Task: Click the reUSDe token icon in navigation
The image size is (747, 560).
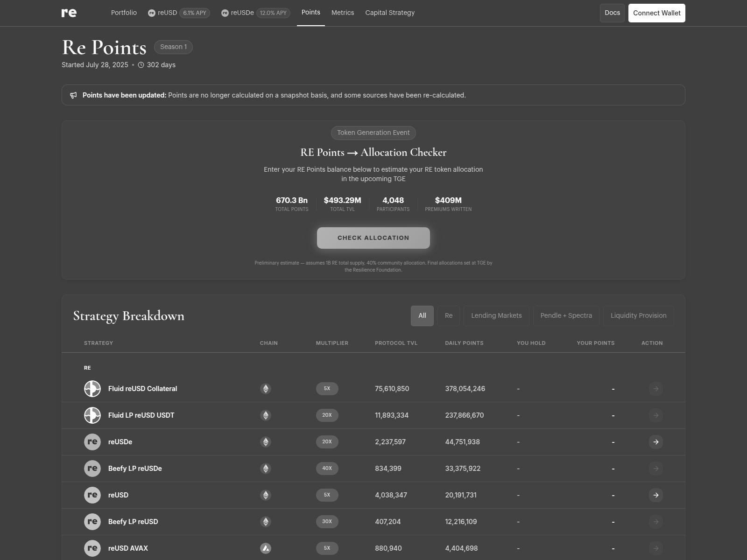Action: coord(225,13)
